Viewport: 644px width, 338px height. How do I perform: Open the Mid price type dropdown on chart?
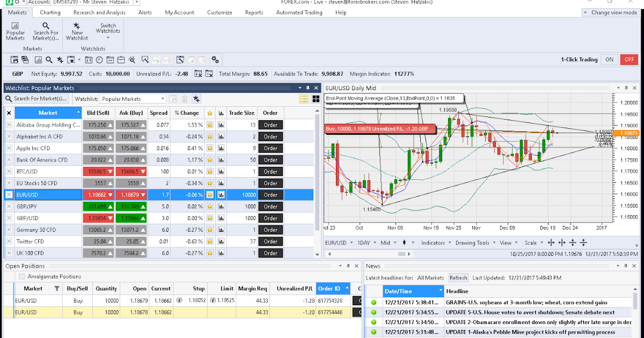point(389,243)
